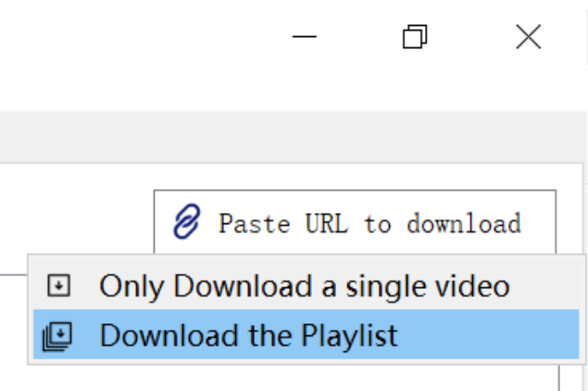Image resolution: width=588 pixels, height=391 pixels.
Task: Click the horizontal dash minimize icon
Action: [304, 37]
